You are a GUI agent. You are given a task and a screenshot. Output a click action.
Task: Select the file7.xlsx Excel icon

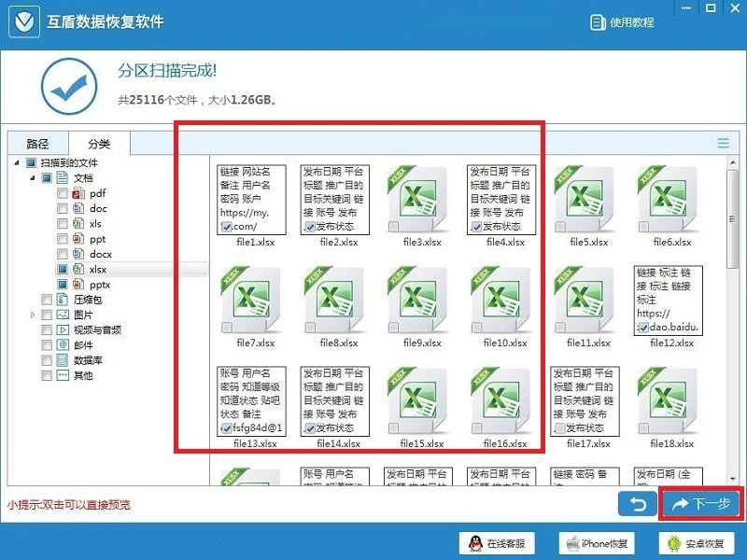pos(251,300)
